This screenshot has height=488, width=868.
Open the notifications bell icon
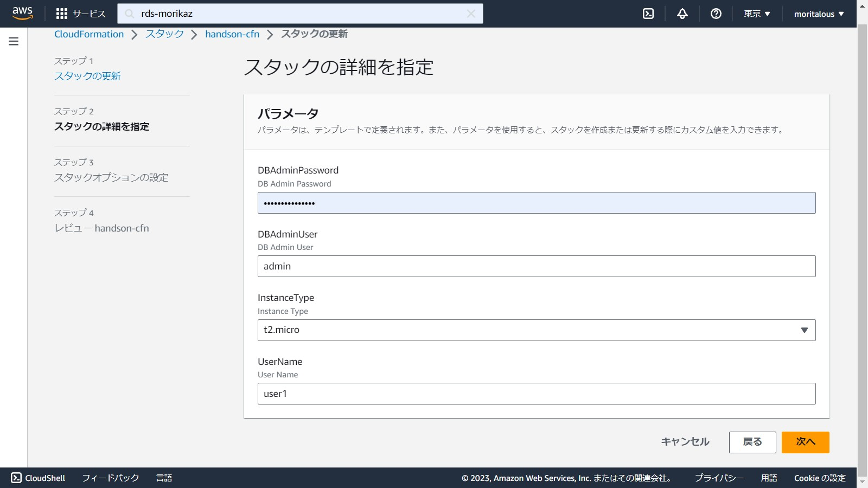(682, 14)
